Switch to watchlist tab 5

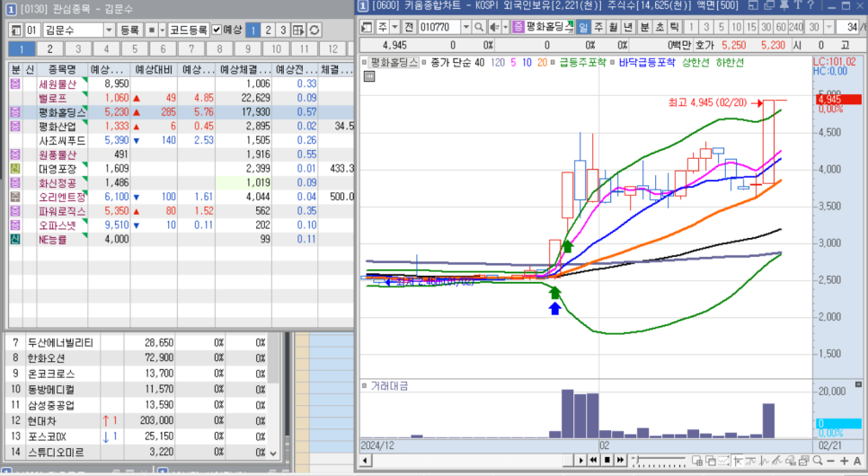pos(135,48)
